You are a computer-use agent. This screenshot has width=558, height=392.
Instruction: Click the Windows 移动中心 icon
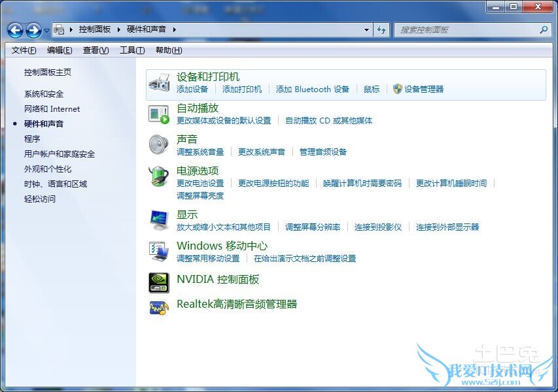tap(159, 252)
